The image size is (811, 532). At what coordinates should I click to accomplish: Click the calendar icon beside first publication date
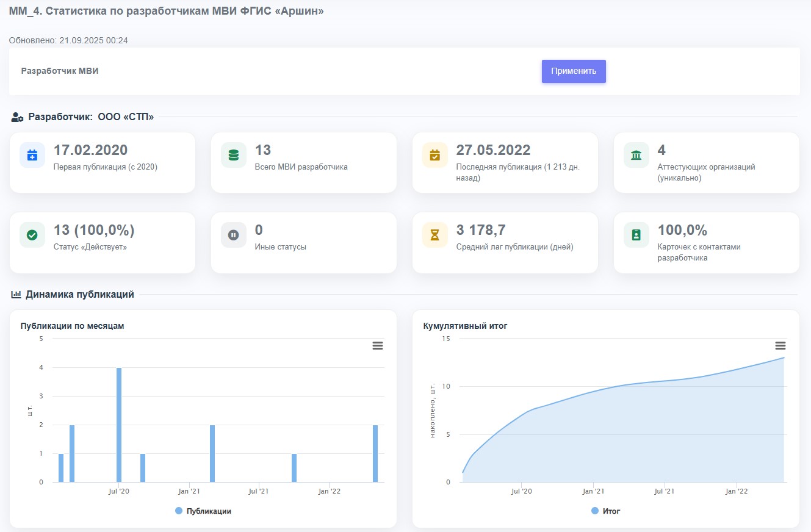pyautogui.click(x=32, y=156)
